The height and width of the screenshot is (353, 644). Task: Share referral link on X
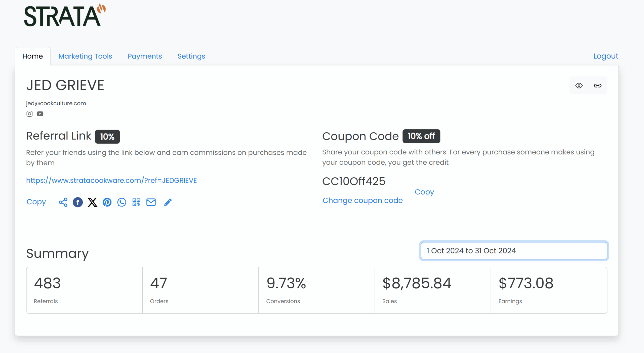click(92, 202)
